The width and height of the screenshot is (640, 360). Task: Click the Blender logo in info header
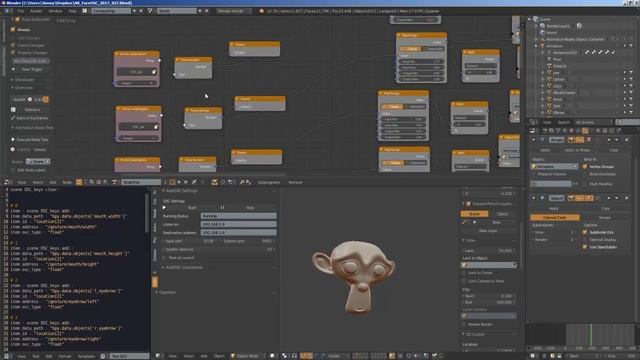[x=262, y=11]
